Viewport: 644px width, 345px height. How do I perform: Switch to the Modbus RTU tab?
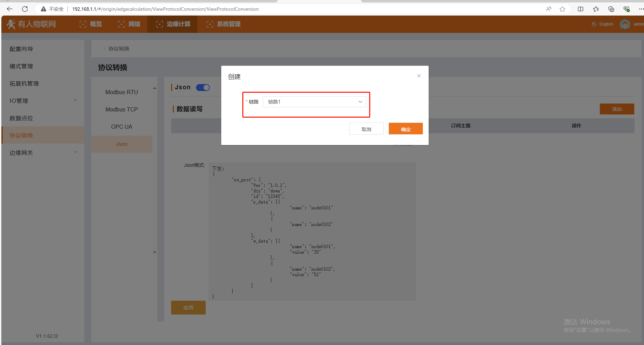(122, 92)
